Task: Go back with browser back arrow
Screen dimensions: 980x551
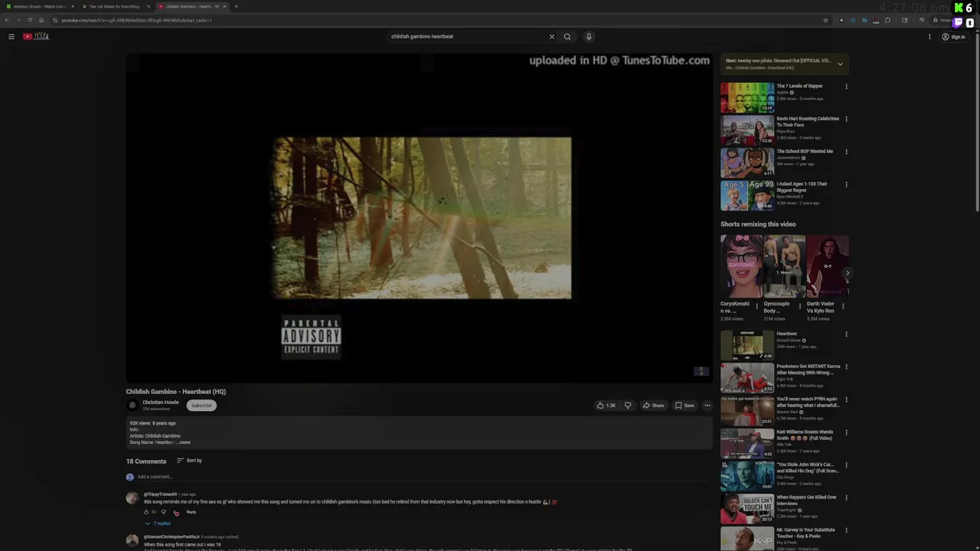Action: (7, 20)
